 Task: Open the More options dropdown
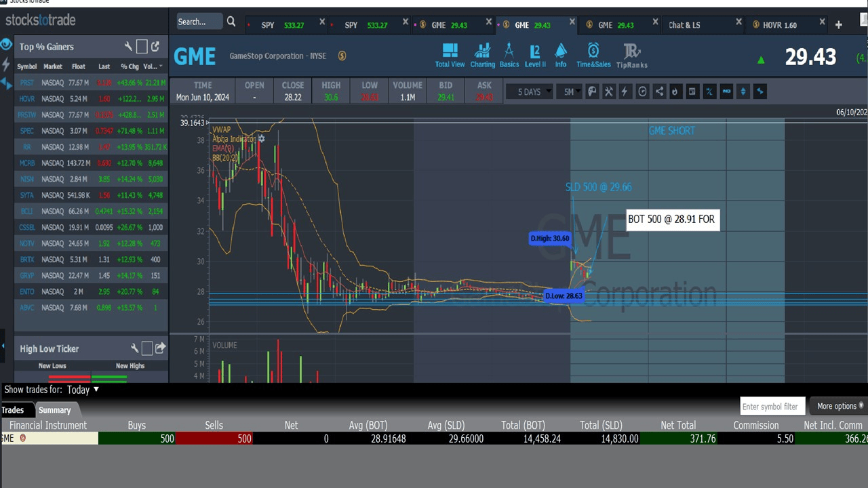coord(841,406)
